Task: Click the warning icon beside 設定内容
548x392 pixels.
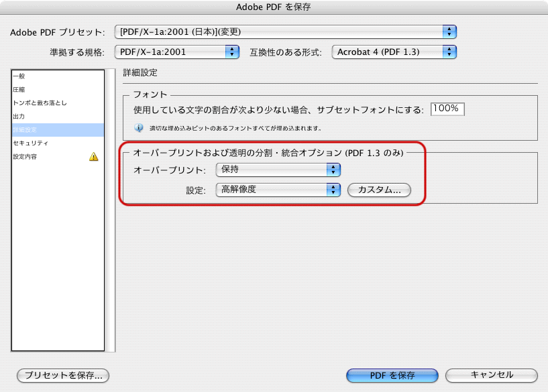Action: (94, 156)
